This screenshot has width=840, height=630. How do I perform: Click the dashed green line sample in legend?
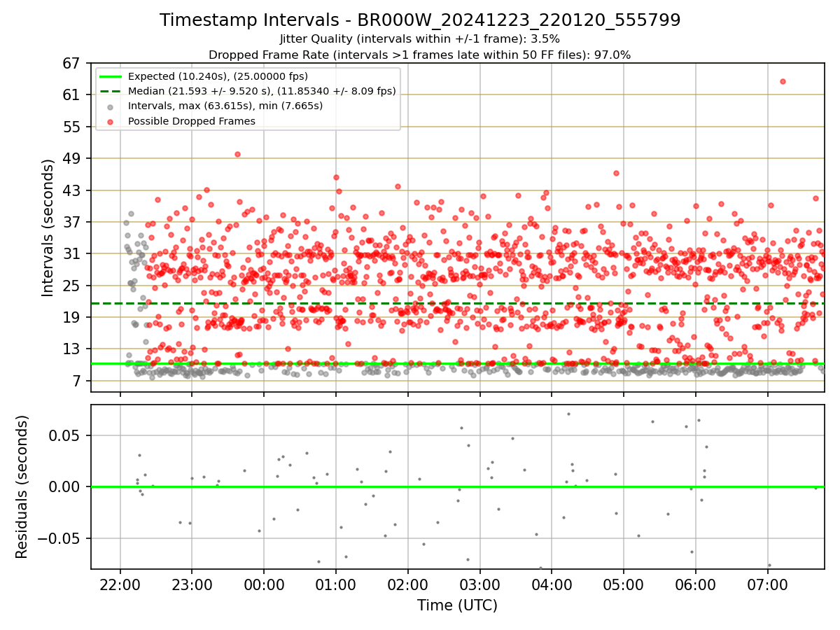[111, 91]
